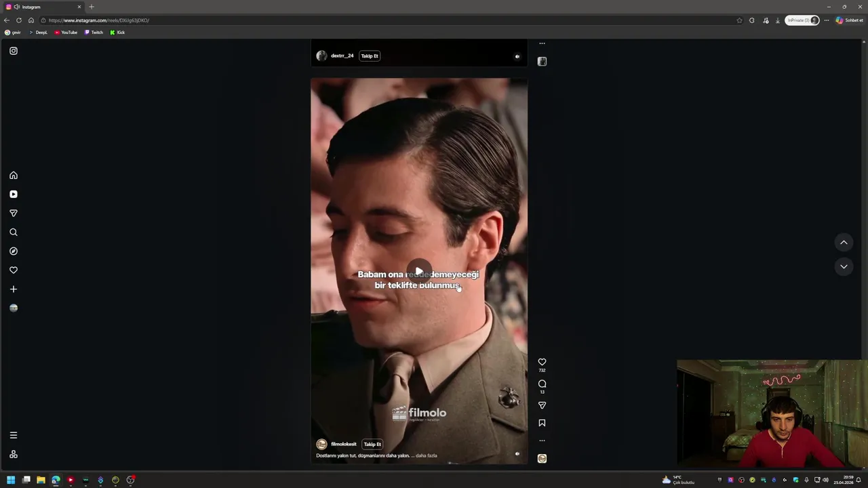Close the Instagram browser tab
The width and height of the screenshot is (868, 488).
point(79,7)
